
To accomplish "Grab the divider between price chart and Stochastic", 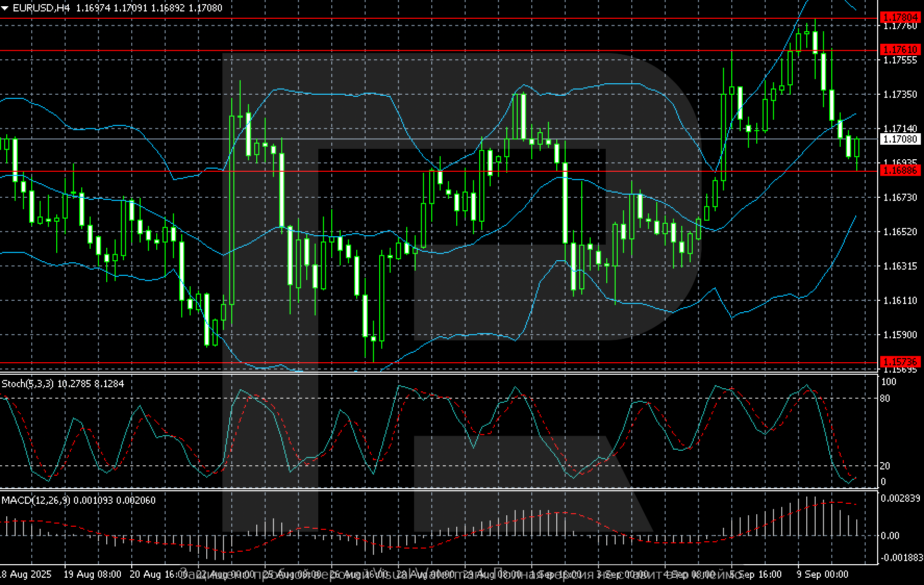I will (438, 374).
